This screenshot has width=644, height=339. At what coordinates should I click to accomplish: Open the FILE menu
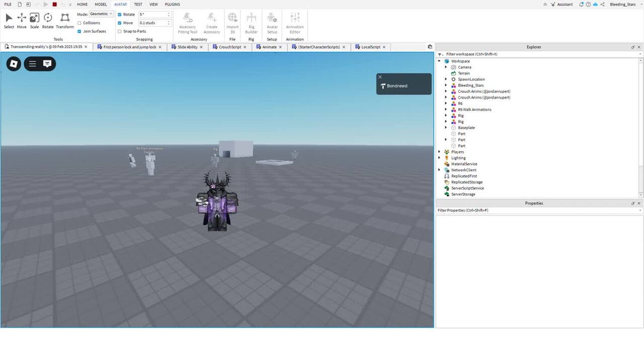click(x=8, y=5)
